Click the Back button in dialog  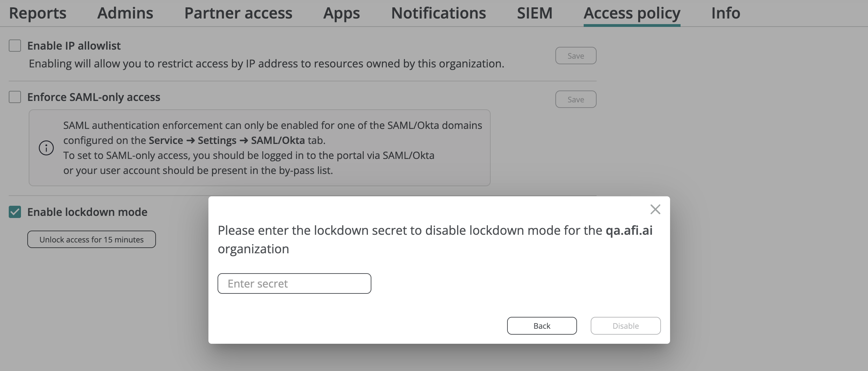[x=542, y=326]
